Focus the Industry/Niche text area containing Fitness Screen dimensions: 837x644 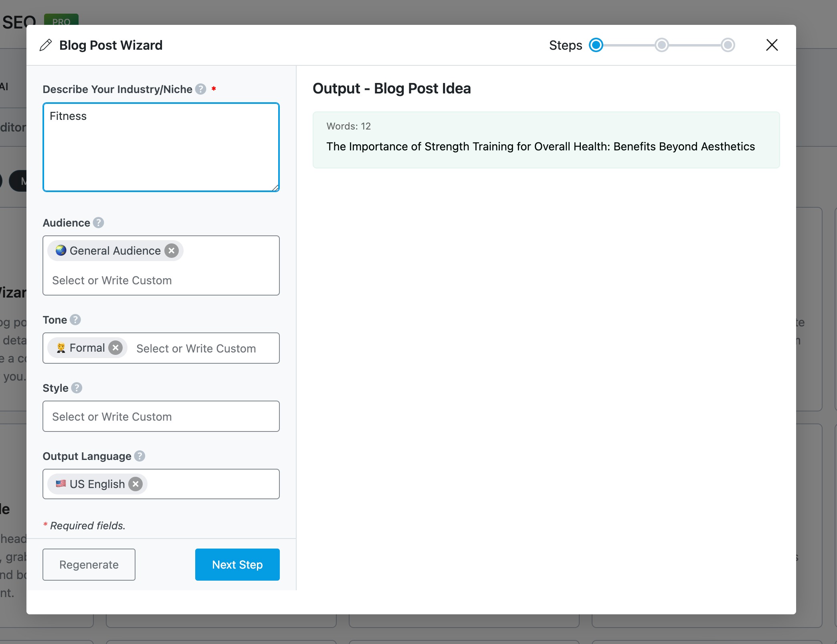click(x=161, y=147)
